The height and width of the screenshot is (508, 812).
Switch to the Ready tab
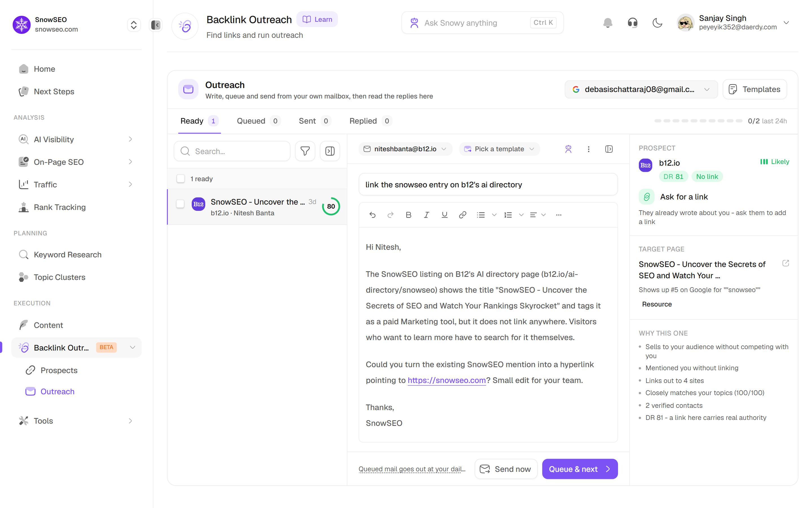(199, 121)
